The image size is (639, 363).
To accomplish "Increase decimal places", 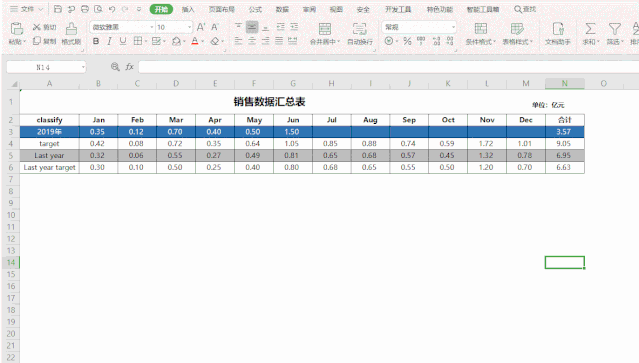I will tap(436, 41).
